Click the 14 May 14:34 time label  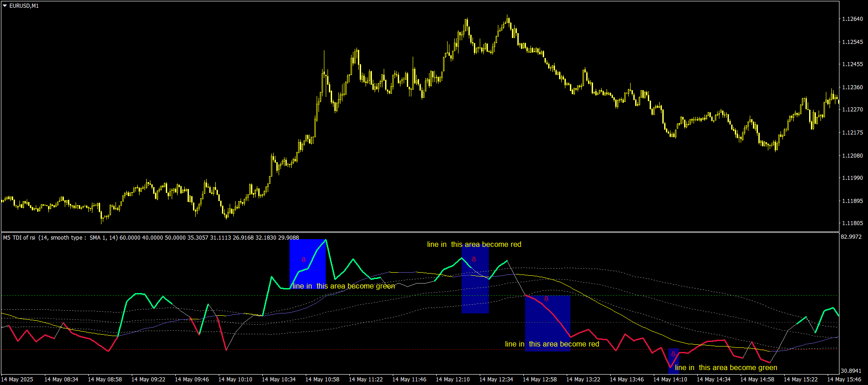[714, 380]
